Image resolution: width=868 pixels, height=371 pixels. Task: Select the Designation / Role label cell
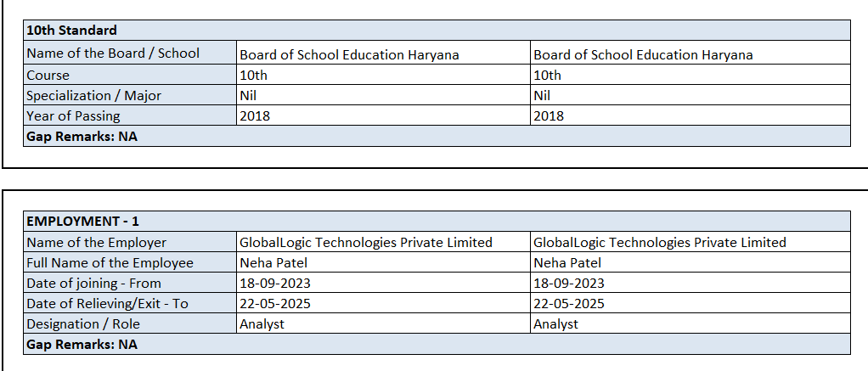point(83,323)
